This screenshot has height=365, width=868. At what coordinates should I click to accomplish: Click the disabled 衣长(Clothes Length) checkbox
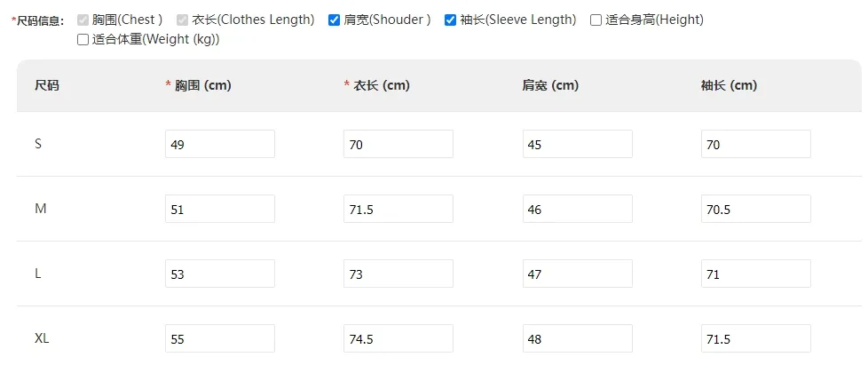click(183, 20)
